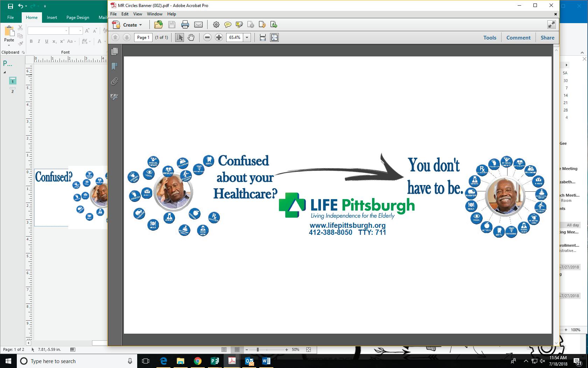
Task: Select the highlight text tool
Action: pos(239,25)
